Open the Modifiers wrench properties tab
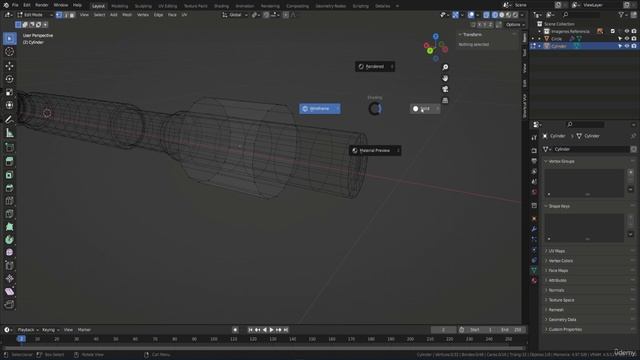Viewport: 640px width, 360px height. click(534, 229)
